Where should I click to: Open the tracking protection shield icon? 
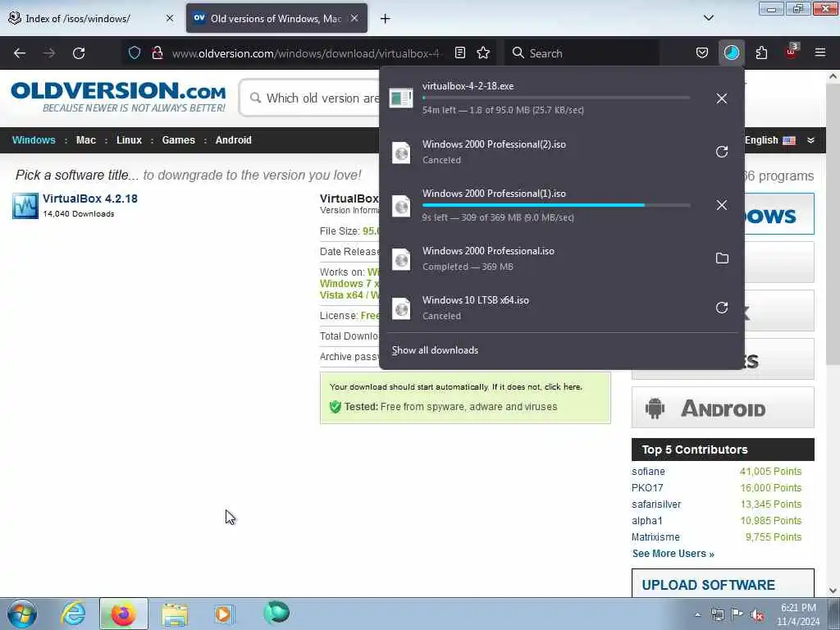[135, 52]
